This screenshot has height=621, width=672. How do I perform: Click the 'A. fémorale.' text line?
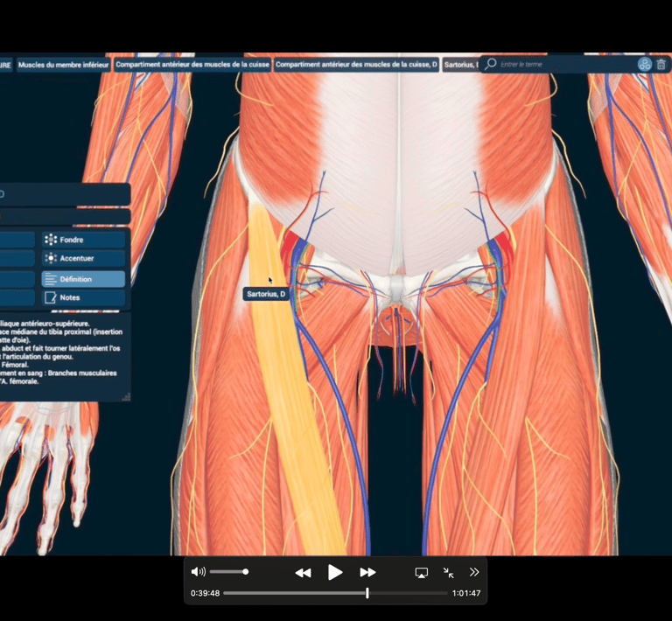click(19, 381)
